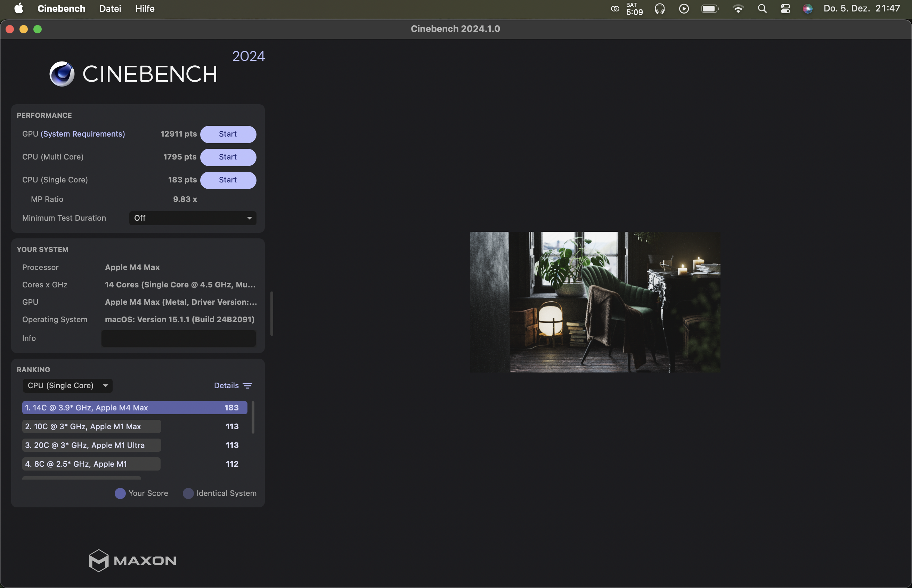Click the Maxon logo
The height and width of the screenshot is (588, 912).
[x=132, y=561]
